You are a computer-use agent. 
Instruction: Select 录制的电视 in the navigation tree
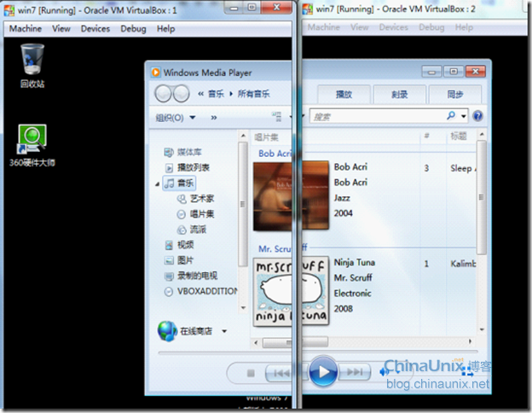191,276
